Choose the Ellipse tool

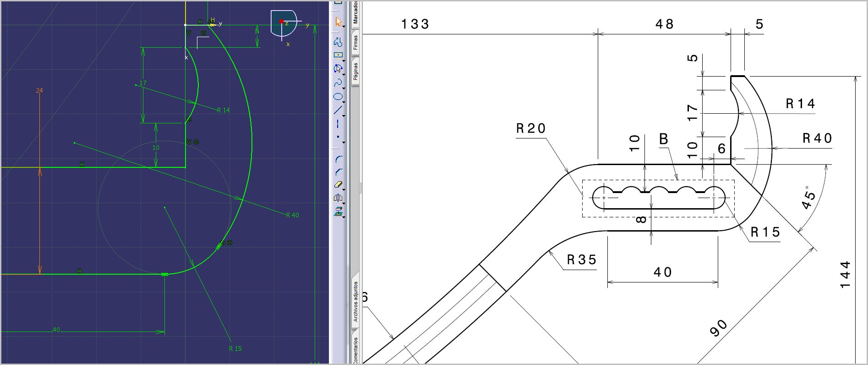click(x=338, y=97)
